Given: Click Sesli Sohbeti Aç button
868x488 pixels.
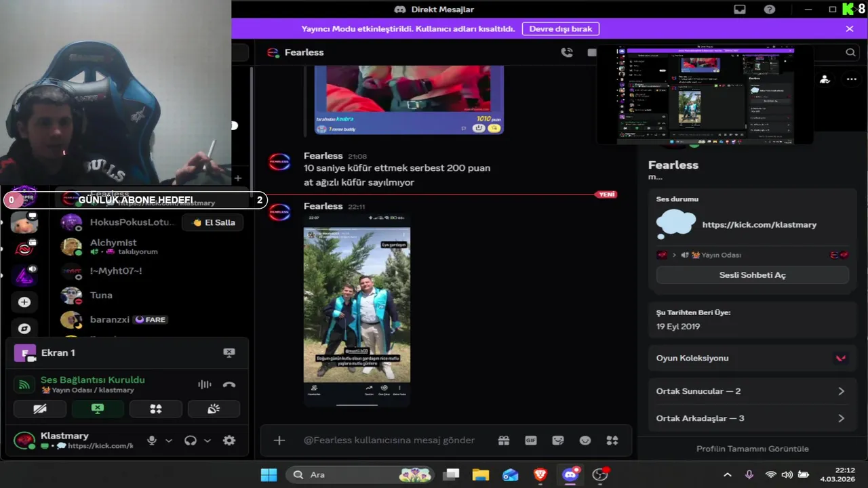Looking at the screenshot, I should tap(752, 275).
